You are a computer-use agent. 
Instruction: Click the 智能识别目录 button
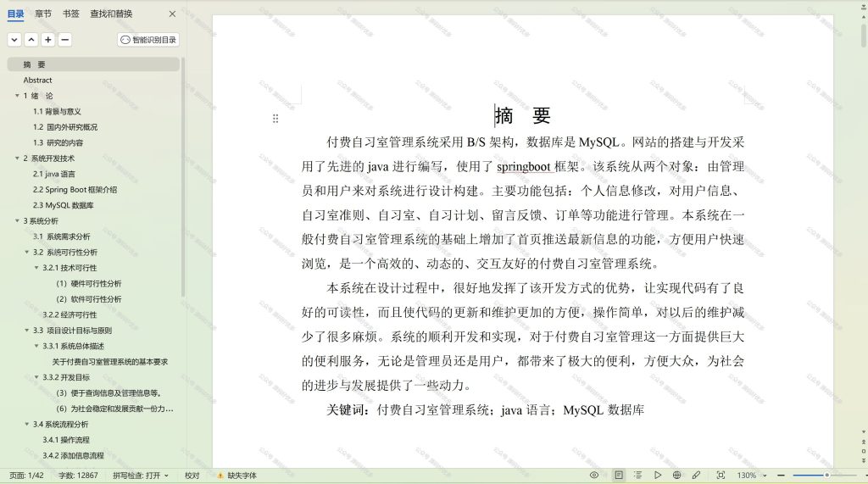point(148,40)
